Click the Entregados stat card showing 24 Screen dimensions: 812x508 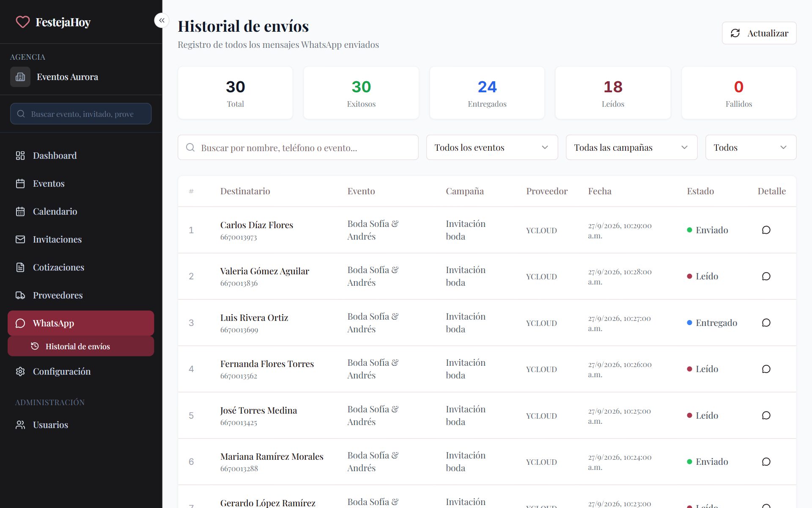[x=487, y=93]
